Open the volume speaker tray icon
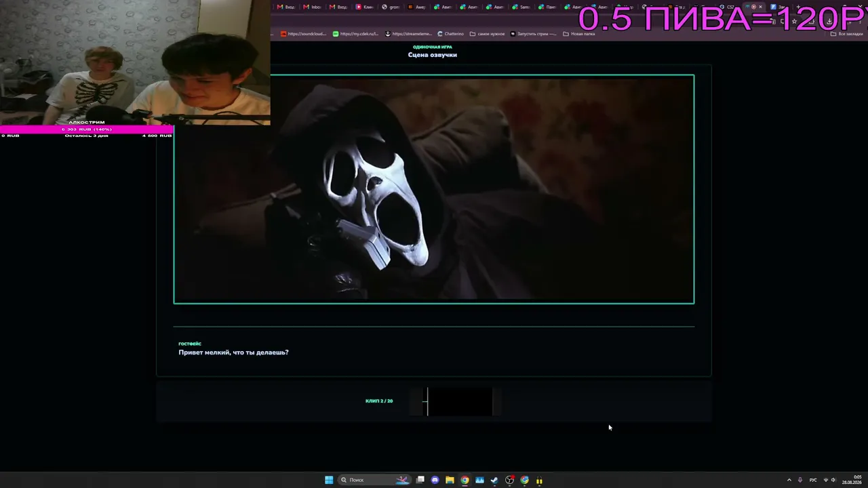This screenshot has width=868, height=488. [833, 480]
